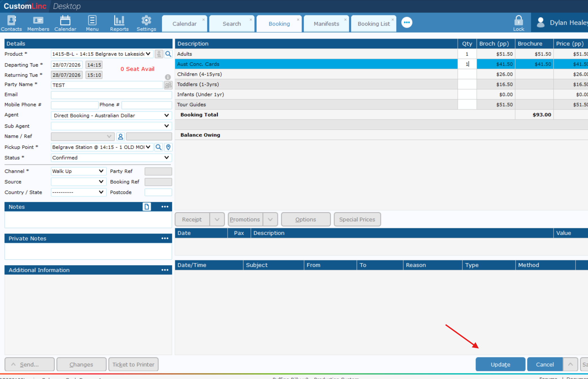Click the Special Prices button

click(357, 219)
